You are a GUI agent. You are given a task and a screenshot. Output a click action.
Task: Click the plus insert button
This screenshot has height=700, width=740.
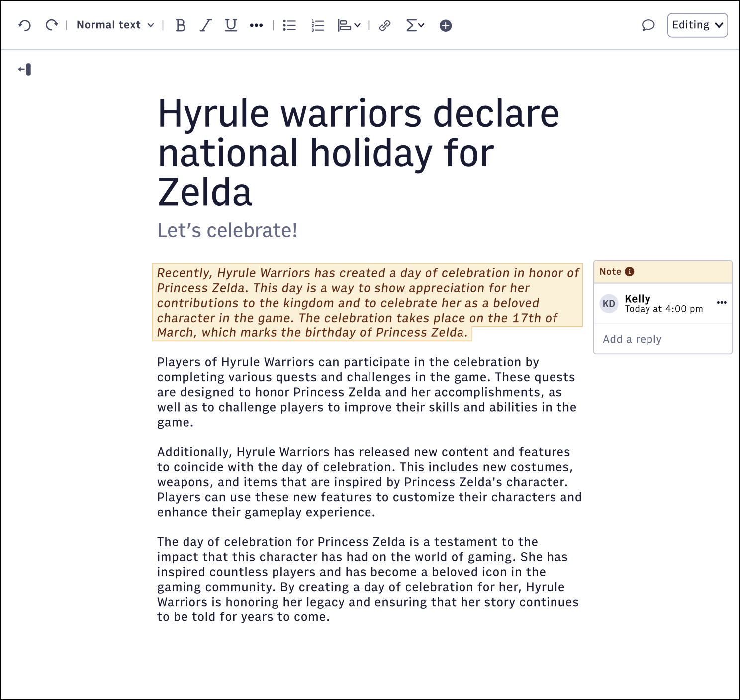point(446,25)
